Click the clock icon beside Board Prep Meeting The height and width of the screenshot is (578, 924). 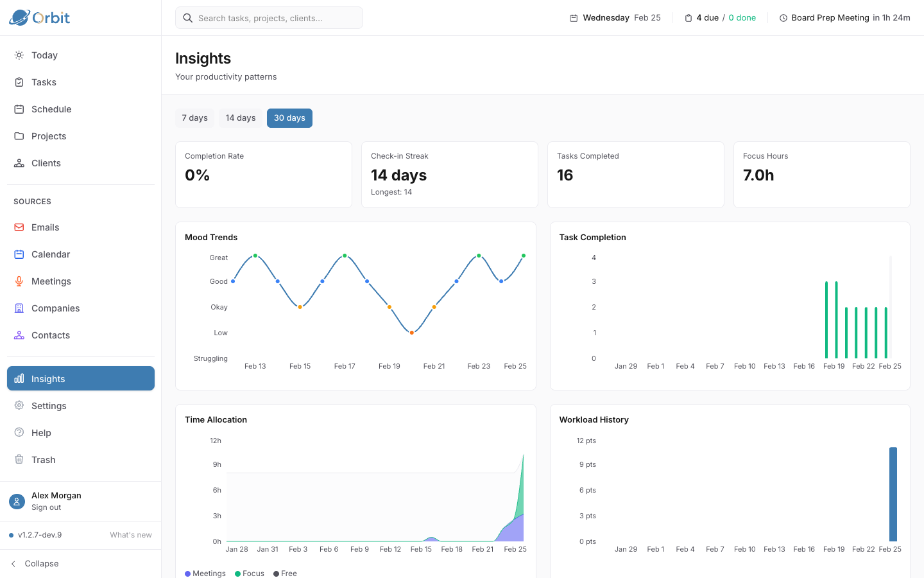click(783, 17)
